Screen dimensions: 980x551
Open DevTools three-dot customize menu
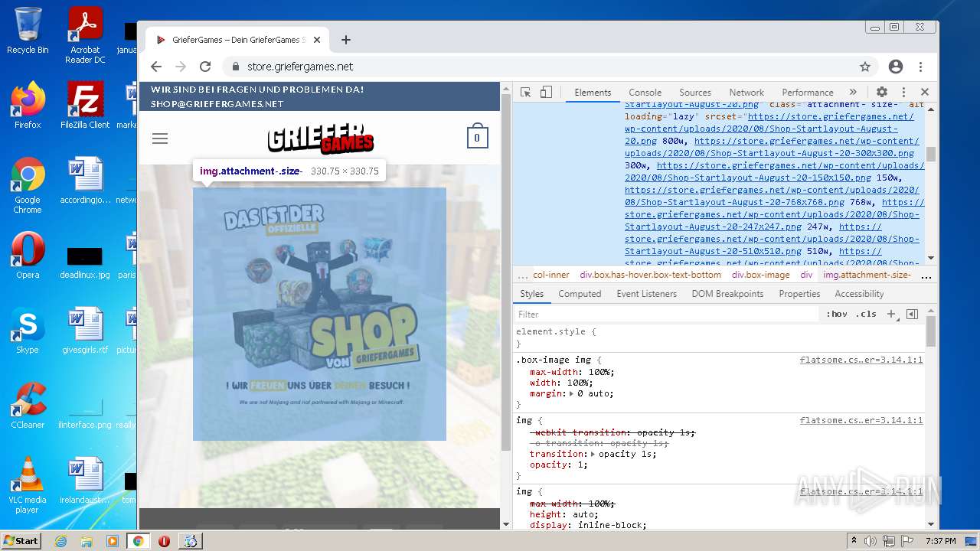pyautogui.click(x=903, y=92)
